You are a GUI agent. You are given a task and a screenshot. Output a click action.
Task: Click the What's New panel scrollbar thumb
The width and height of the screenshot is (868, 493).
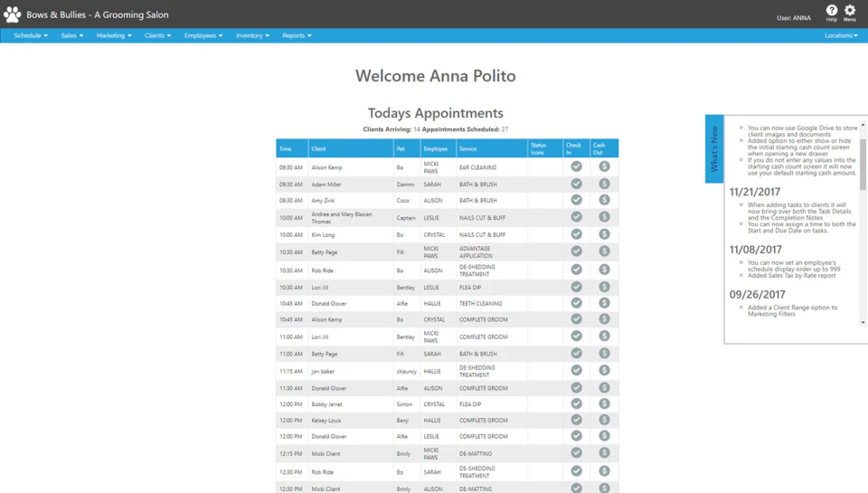(x=863, y=165)
